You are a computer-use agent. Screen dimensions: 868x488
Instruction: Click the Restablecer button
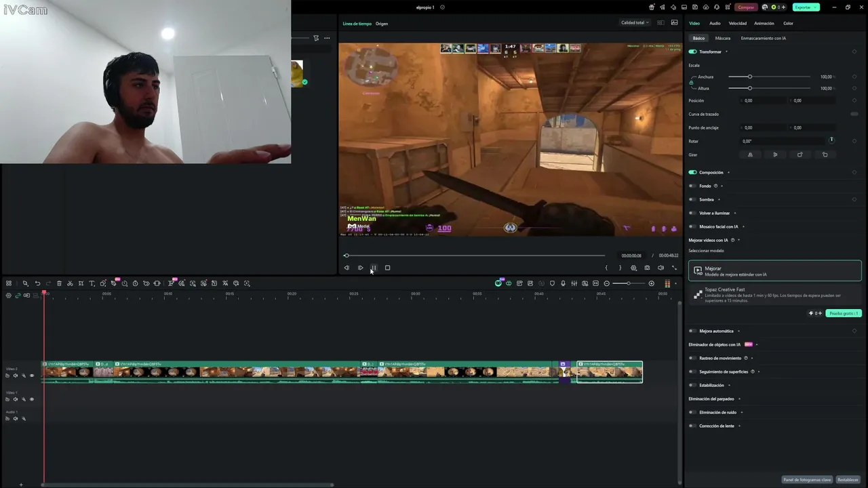(x=848, y=480)
